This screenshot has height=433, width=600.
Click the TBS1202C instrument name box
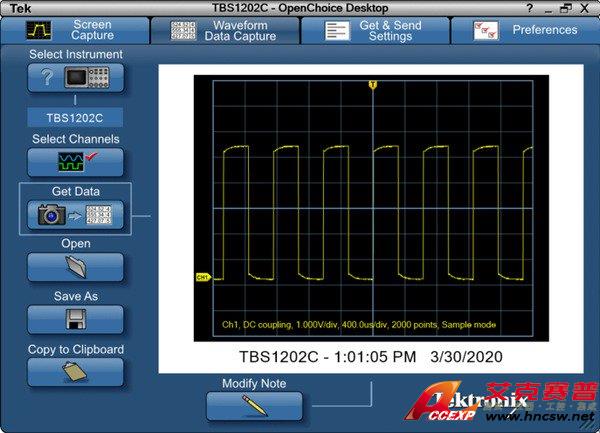[76, 117]
